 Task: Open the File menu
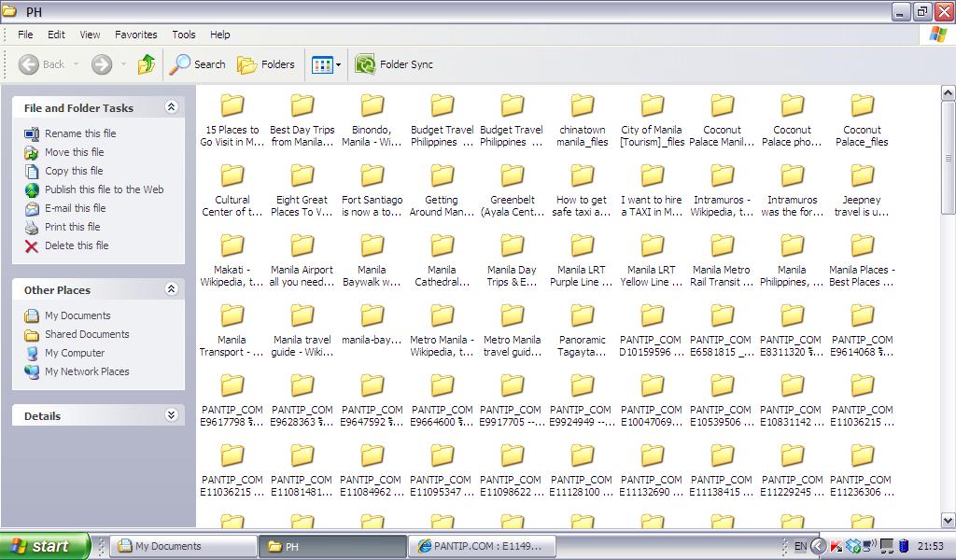click(25, 35)
